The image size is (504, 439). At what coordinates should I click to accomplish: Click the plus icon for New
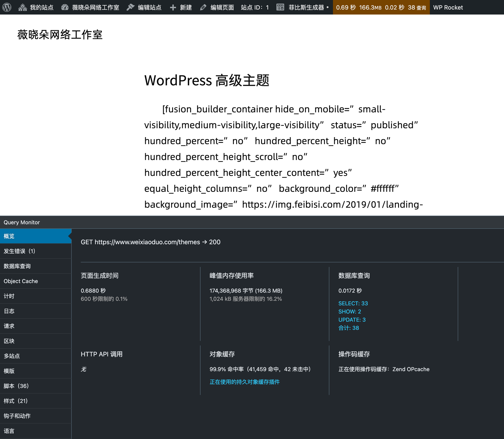173,7
